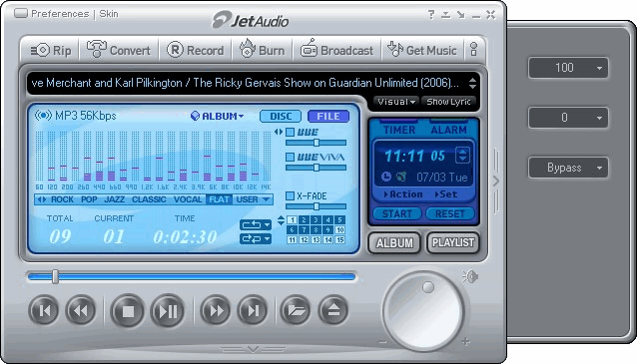Open the Bypass dropdown

pyautogui.click(x=568, y=168)
